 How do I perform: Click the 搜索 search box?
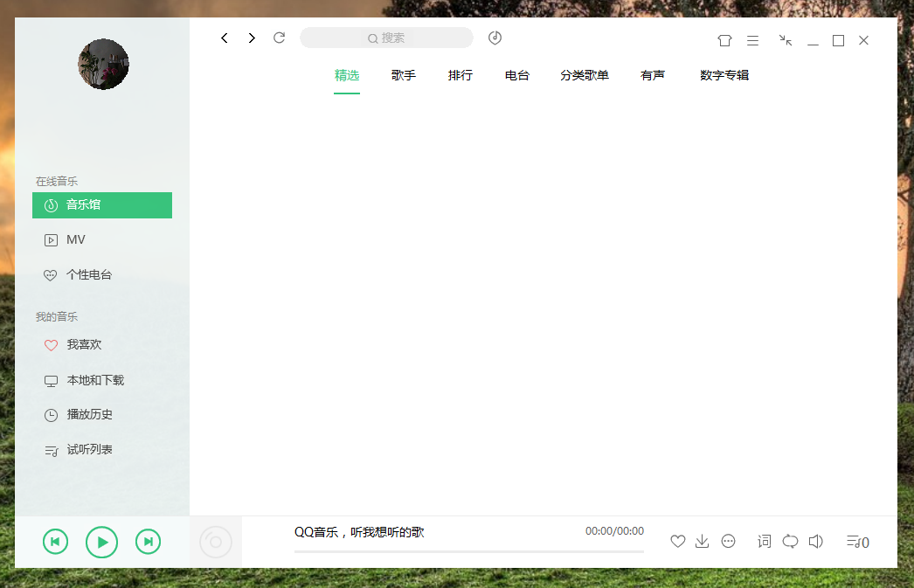click(386, 38)
